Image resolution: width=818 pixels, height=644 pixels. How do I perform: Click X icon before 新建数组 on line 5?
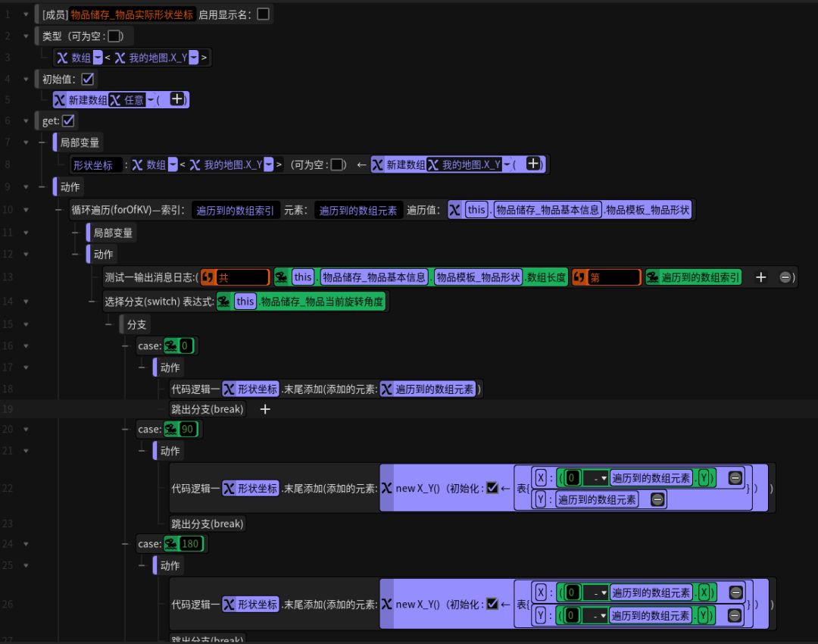[x=60, y=100]
